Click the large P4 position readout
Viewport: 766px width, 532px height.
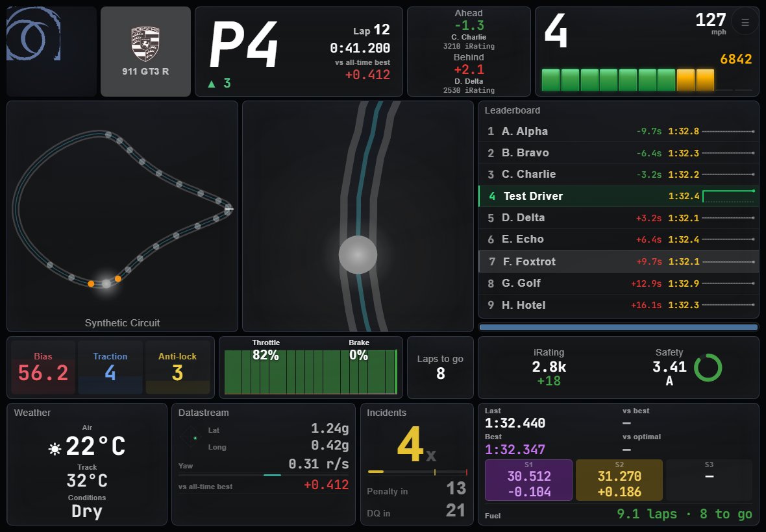[243, 45]
